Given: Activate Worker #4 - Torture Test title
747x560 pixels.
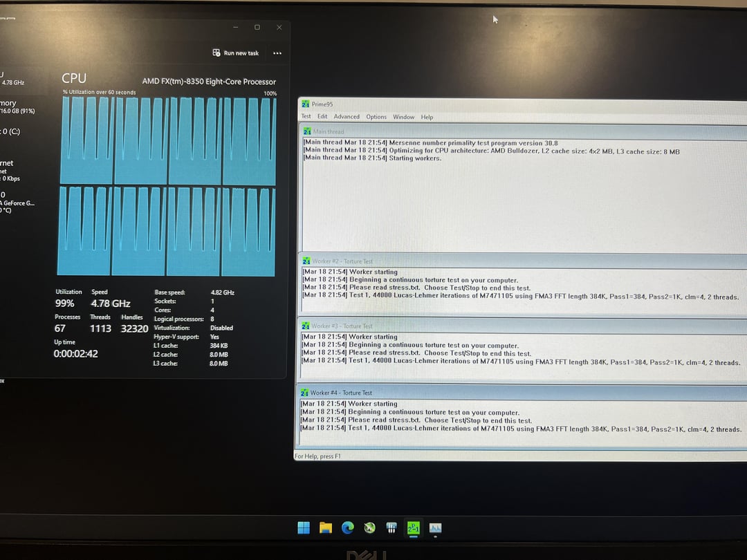Looking at the screenshot, I should pyautogui.click(x=341, y=393).
